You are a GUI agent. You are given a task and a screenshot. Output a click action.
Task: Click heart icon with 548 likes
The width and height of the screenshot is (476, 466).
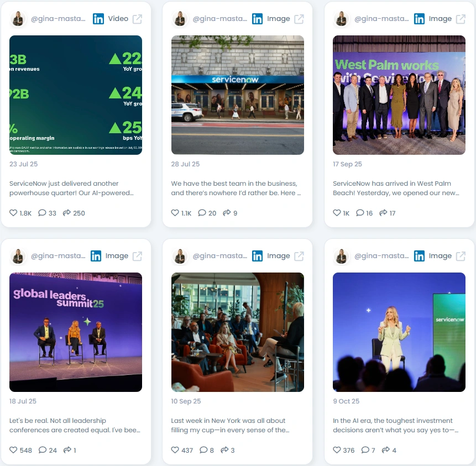(x=13, y=450)
